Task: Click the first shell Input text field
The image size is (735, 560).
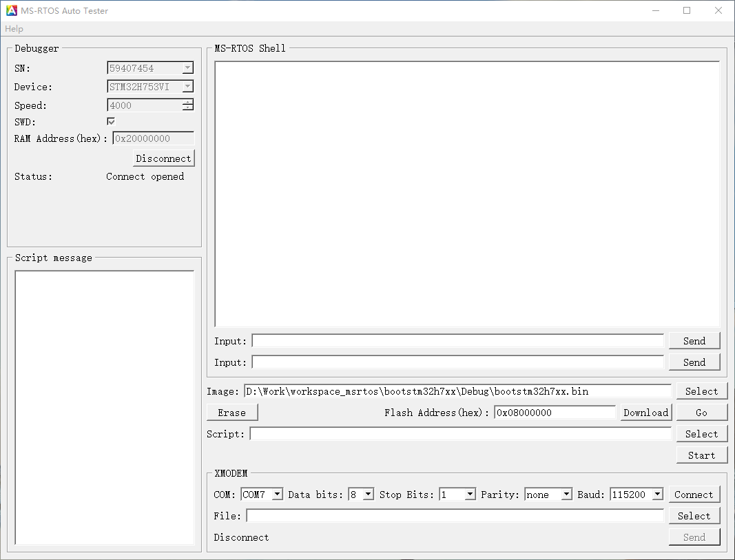Action: coord(457,341)
